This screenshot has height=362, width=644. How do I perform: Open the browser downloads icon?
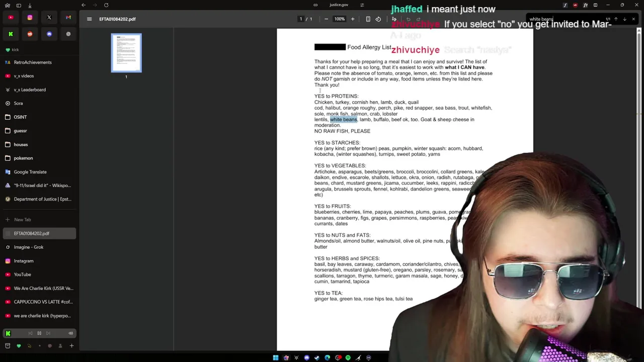pyautogui.click(x=30, y=5)
